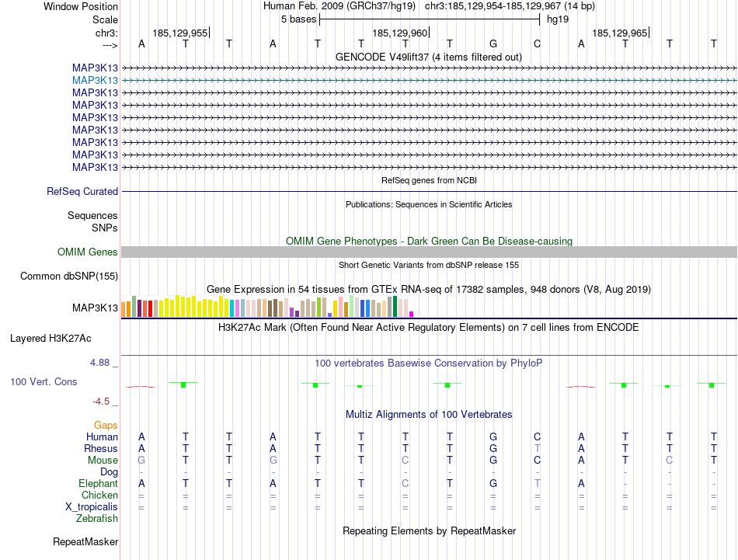Open 'Multiz Alignments of 100 Vertebrates' title
This screenshot has width=738, height=560.
coord(429,415)
